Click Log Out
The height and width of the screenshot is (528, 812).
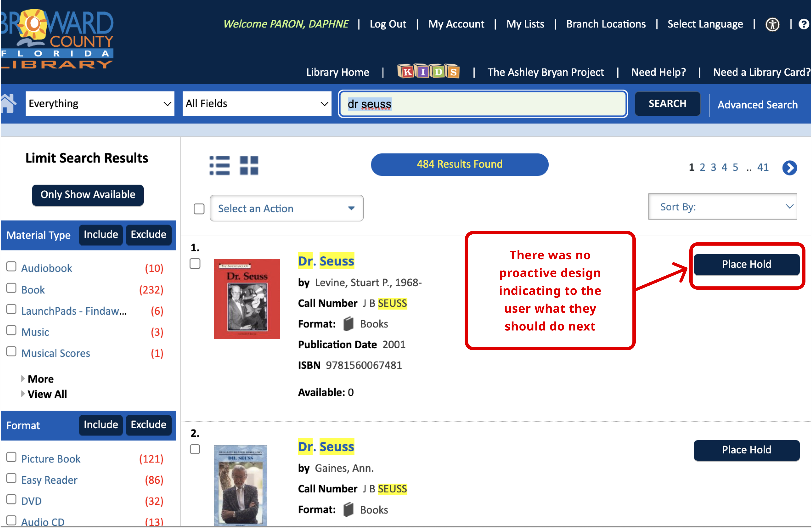pos(388,24)
